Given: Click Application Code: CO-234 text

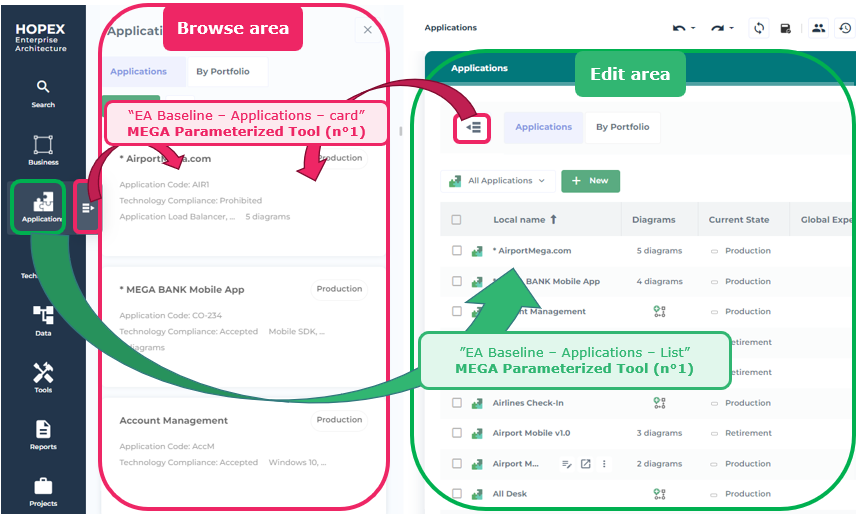Looking at the screenshot, I should (170, 315).
